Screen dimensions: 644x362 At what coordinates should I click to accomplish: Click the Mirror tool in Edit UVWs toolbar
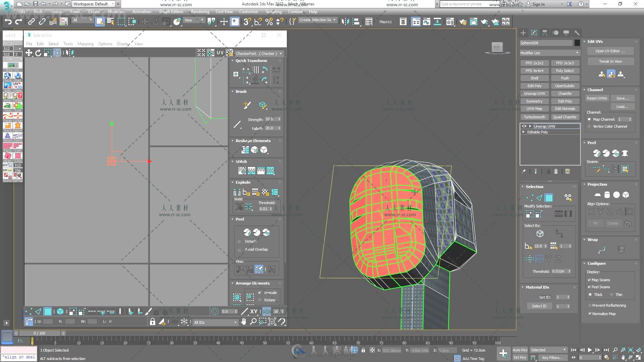69,53
